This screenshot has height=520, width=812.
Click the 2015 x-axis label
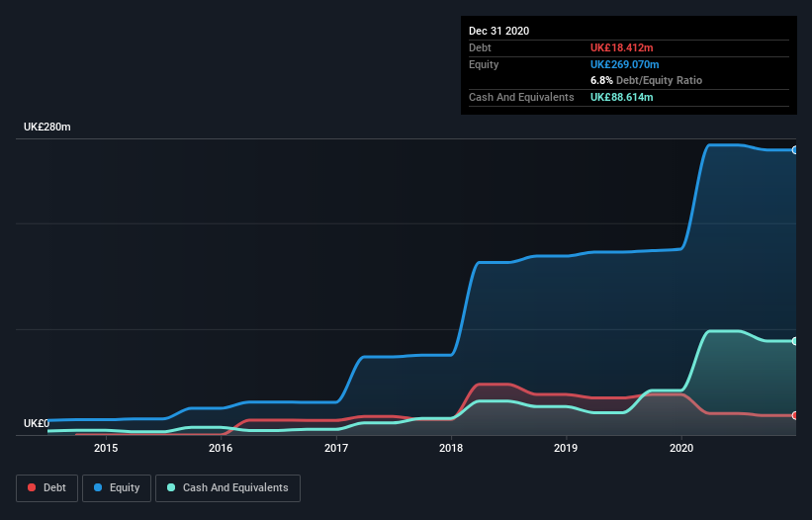[106, 448]
